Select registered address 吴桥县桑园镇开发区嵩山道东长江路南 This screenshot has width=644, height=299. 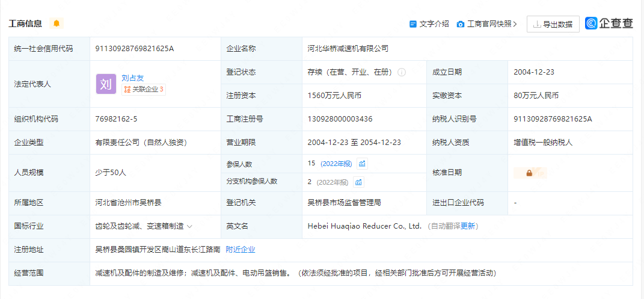coord(158,249)
